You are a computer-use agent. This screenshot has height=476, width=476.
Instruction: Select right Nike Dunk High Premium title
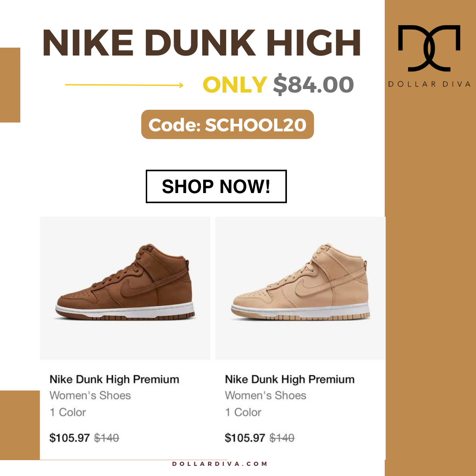tap(290, 379)
